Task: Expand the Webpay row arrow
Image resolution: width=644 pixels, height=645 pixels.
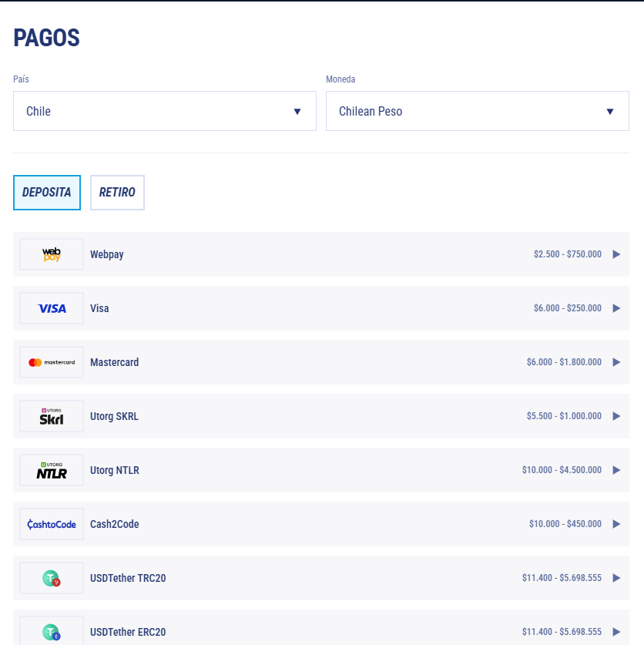Action: coord(616,254)
